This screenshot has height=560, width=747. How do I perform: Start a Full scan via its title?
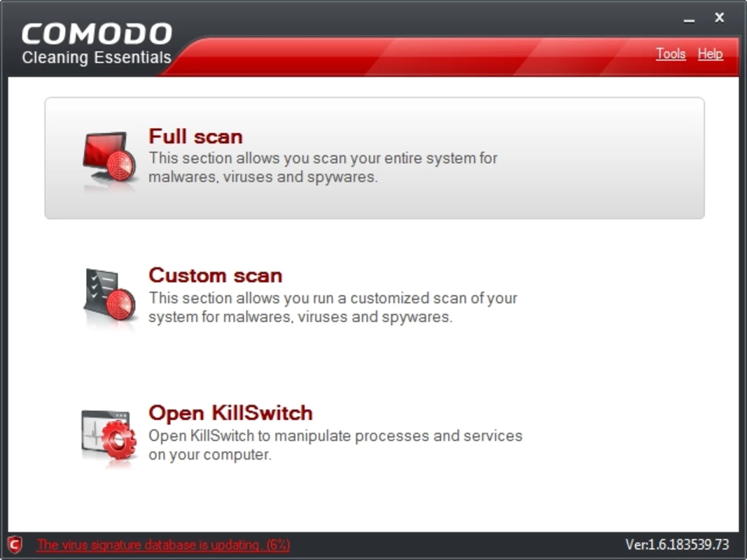(x=196, y=136)
